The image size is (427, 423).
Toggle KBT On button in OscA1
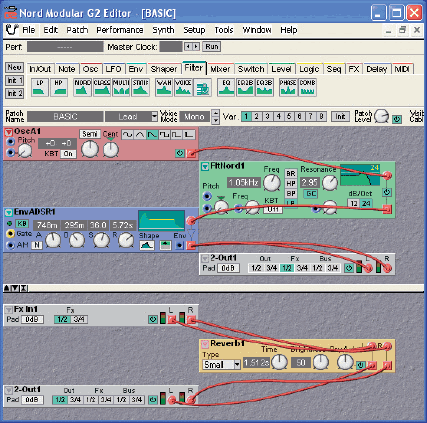tap(68, 154)
